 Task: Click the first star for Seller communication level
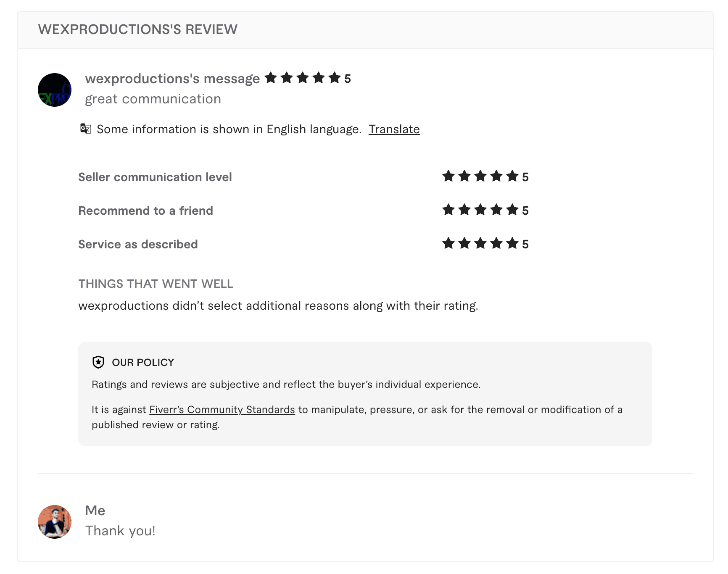(448, 176)
